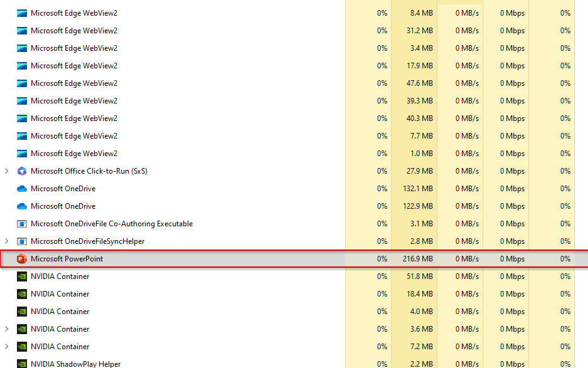The height and width of the screenshot is (368, 588).
Task: Click the 0 MB/s disk value in the PowerPoint row
Action: click(x=468, y=259)
